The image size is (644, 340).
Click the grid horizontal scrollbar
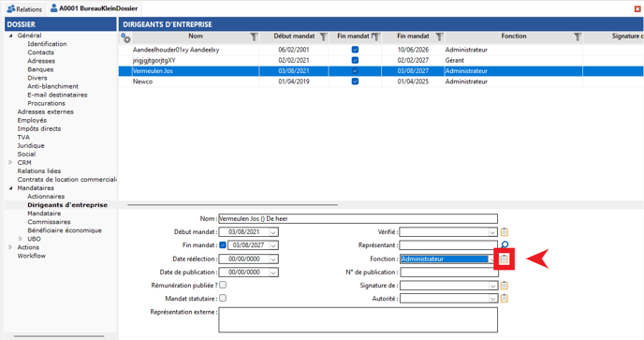(232, 205)
